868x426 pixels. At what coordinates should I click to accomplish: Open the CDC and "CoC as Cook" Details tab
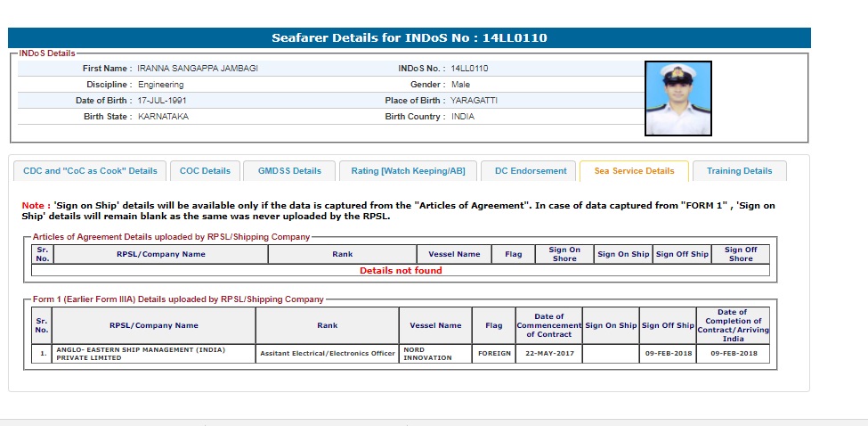click(90, 171)
